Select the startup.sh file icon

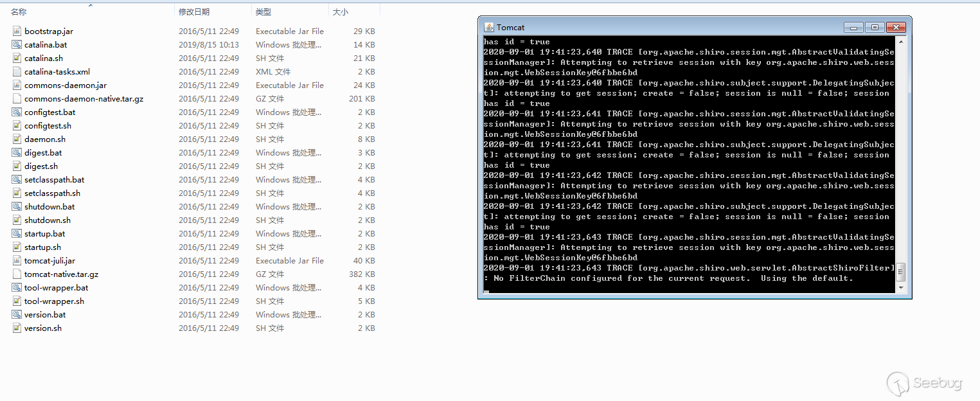click(17, 247)
